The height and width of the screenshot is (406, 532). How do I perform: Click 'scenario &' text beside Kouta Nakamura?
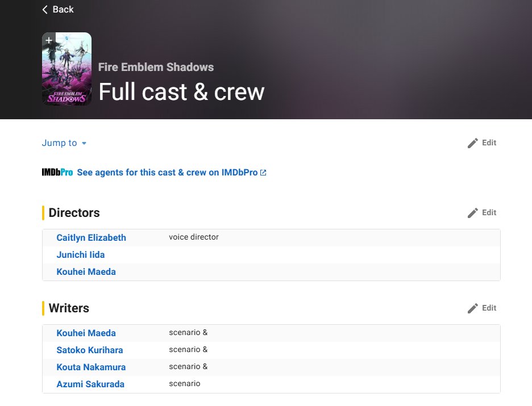[x=188, y=366]
